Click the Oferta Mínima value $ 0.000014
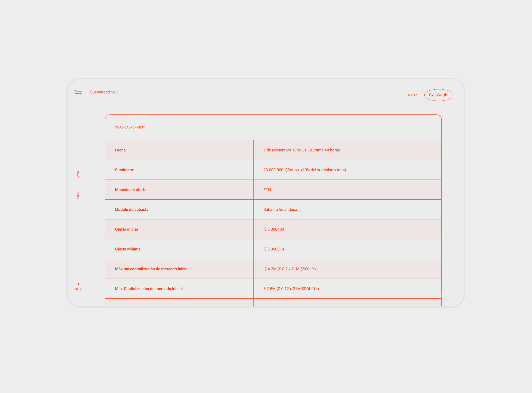The width and height of the screenshot is (532, 393). click(x=274, y=249)
